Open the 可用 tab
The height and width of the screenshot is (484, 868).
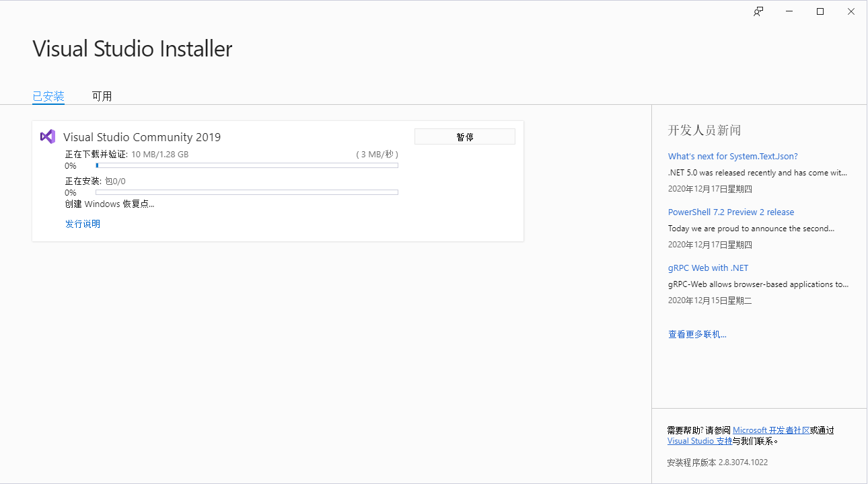pyautogui.click(x=102, y=96)
